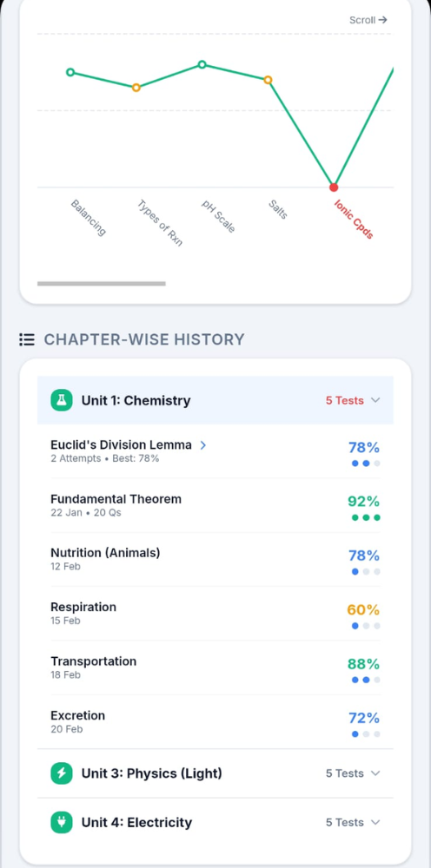The height and width of the screenshot is (868, 431).
Task: Click the Salts chart data point
Action: (x=268, y=80)
